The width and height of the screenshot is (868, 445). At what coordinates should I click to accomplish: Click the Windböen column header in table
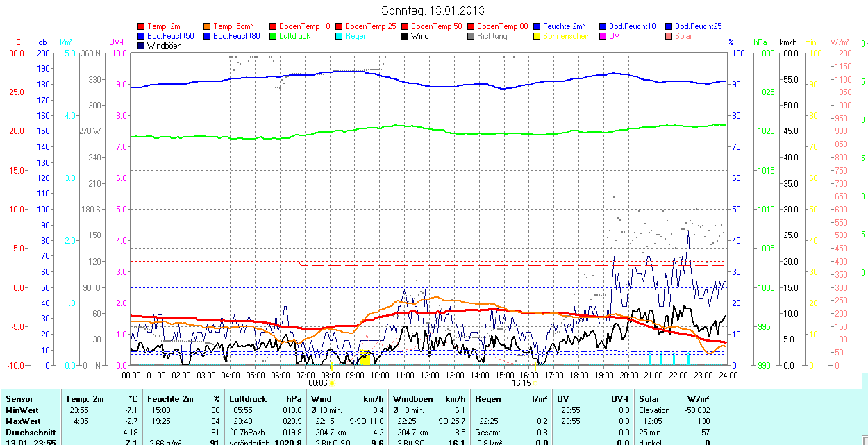click(412, 399)
